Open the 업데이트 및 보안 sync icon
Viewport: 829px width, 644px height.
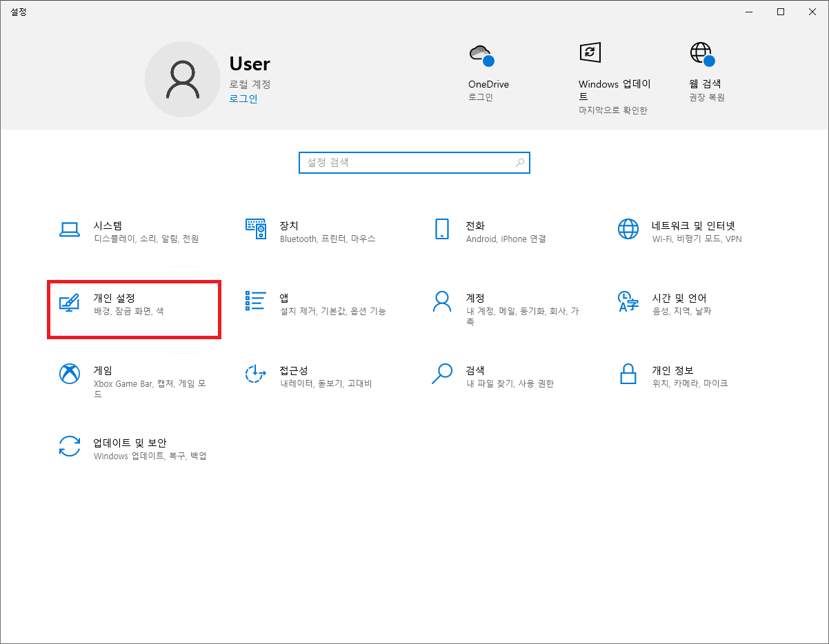[70, 446]
